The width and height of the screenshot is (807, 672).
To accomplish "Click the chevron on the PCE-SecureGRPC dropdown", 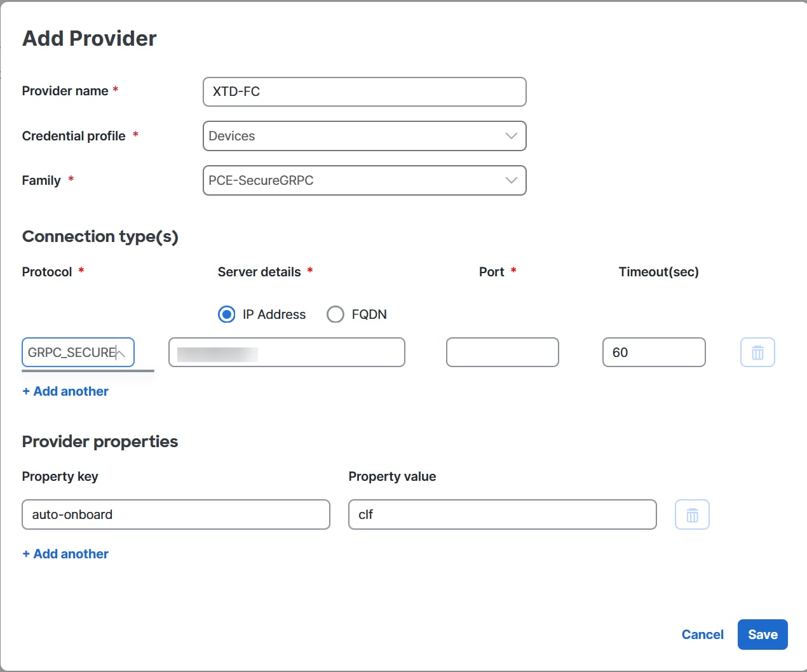I will coord(510,180).
